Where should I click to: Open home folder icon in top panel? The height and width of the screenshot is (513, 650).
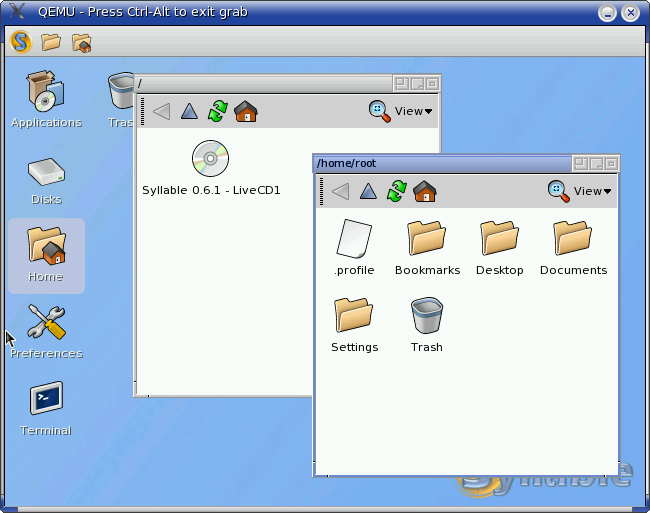point(82,42)
